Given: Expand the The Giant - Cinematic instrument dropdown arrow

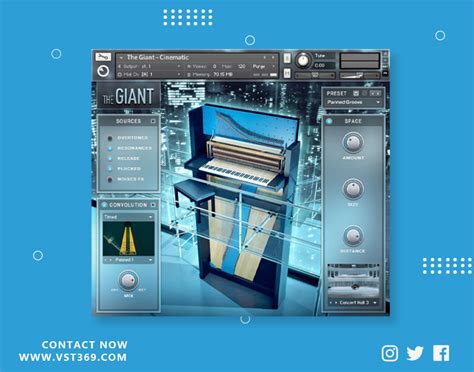Looking at the screenshot, I should click(x=121, y=58).
